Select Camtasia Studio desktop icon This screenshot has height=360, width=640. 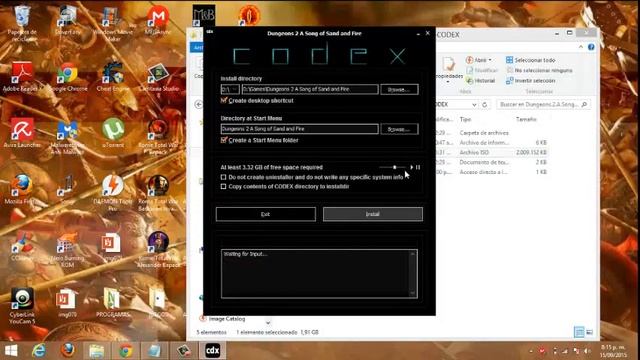[158, 77]
